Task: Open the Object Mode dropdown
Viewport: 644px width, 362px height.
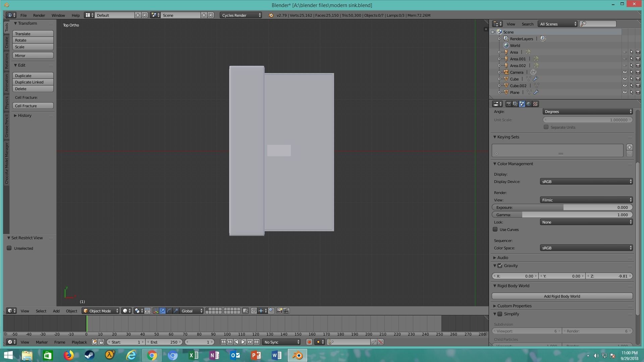Action: click(101, 311)
